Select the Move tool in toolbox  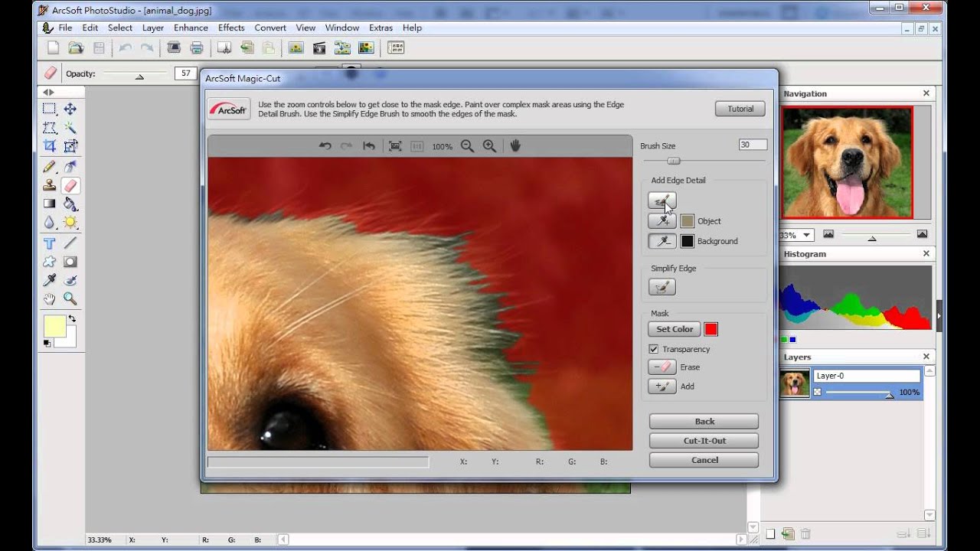point(70,109)
